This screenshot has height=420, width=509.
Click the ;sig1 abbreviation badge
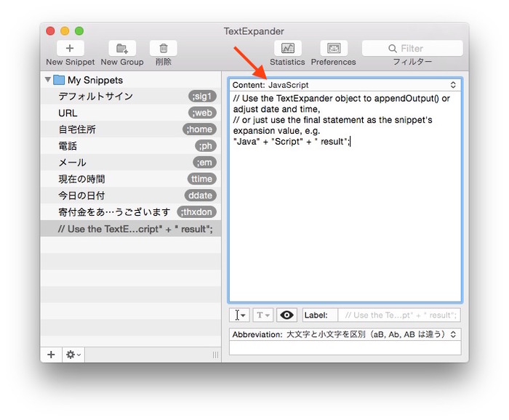click(x=202, y=97)
